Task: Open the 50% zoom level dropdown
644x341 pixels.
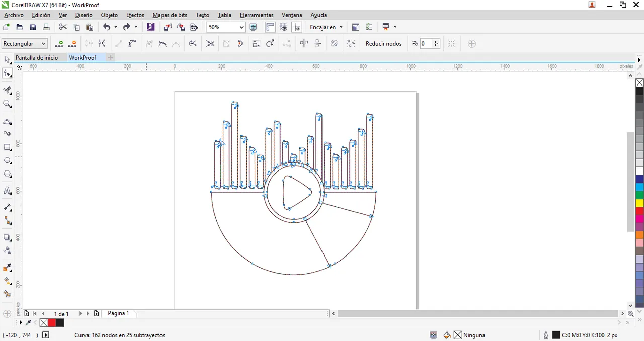Action: [242, 27]
